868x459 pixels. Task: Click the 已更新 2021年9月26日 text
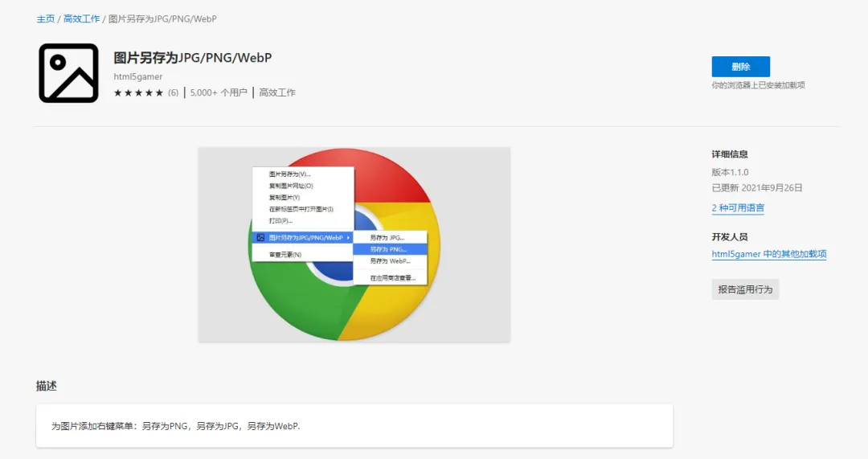tap(757, 187)
